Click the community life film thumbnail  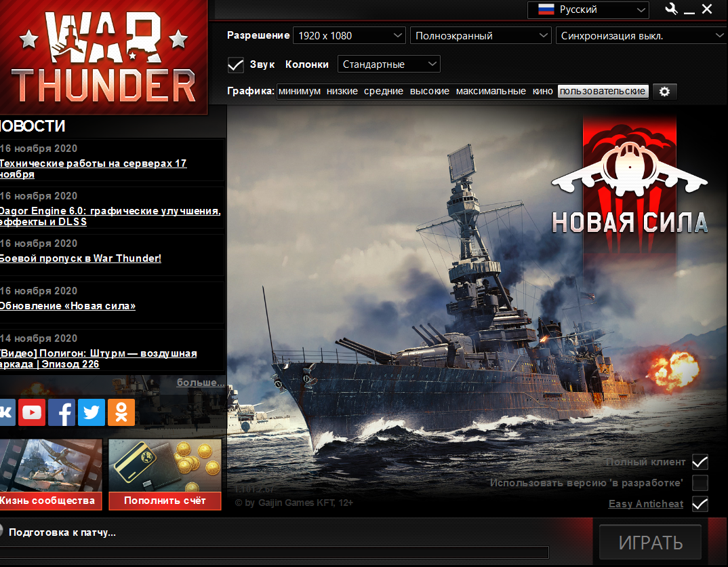tap(50, 466)
